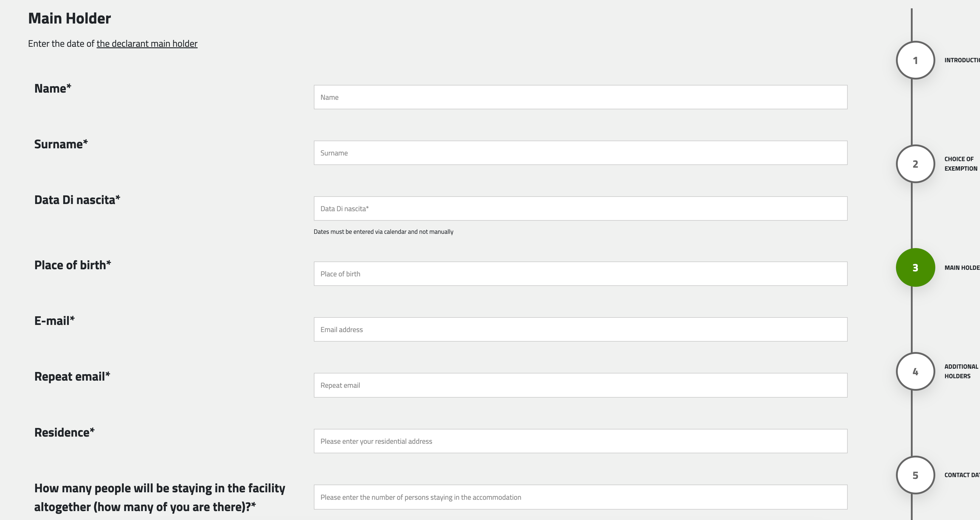Select step 2 Choice of Exemption circle
The height and width of the screenshot is (520, 980).
pos(915,164)
